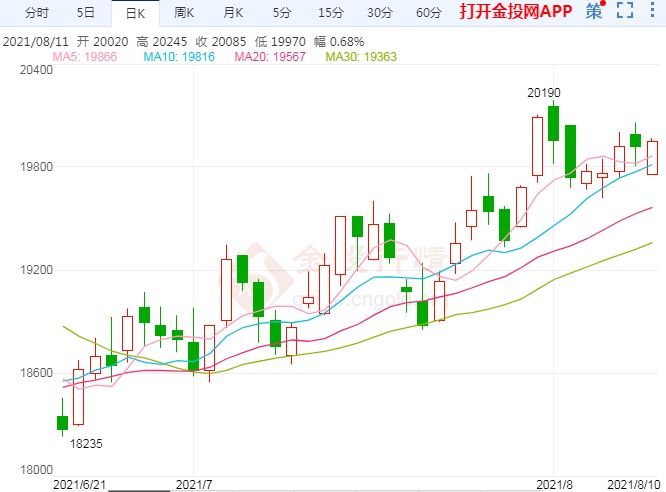This screenshot has height=492, width=666.
Task: Open the 策 strategy icon
Action: (594, 11)
